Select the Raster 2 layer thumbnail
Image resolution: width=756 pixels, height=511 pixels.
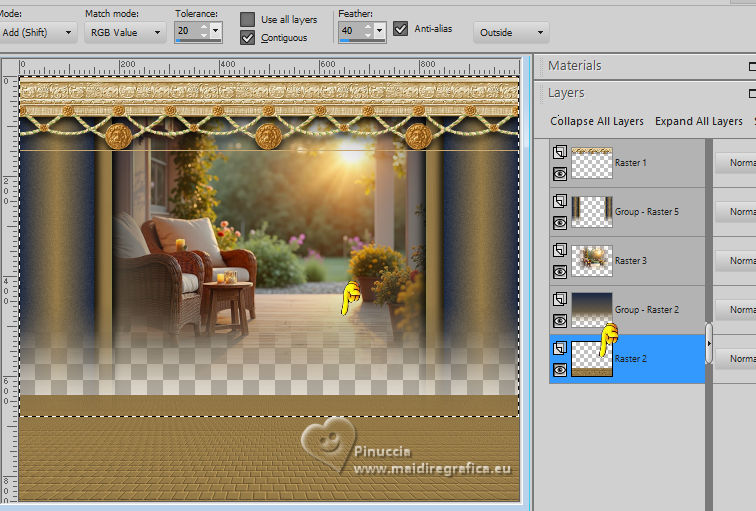(592, 359)
